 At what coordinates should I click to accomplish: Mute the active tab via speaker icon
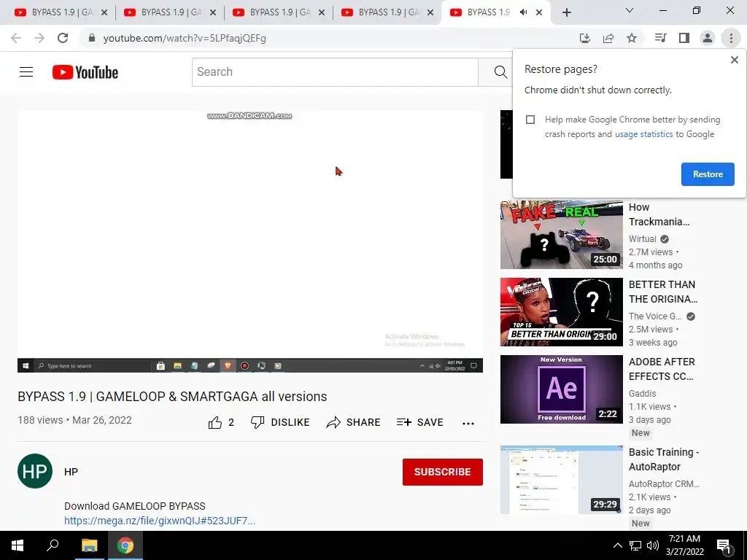tap(523, 12)
